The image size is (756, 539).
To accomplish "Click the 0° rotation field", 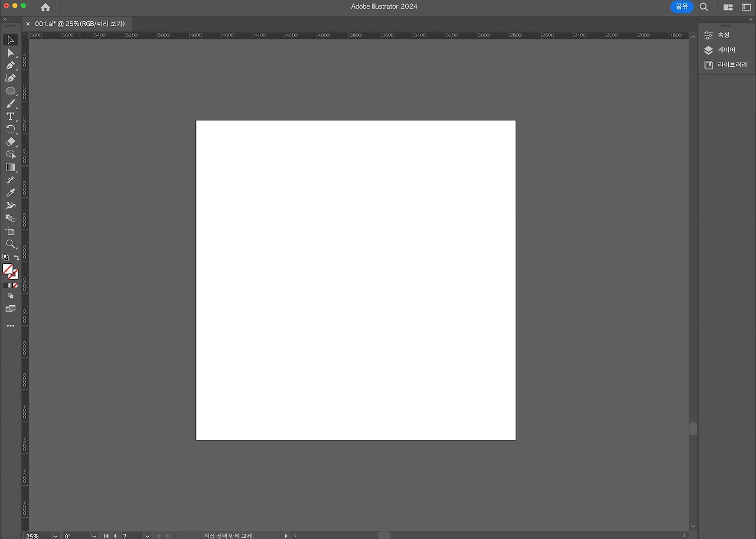I will tap(76, 536).
